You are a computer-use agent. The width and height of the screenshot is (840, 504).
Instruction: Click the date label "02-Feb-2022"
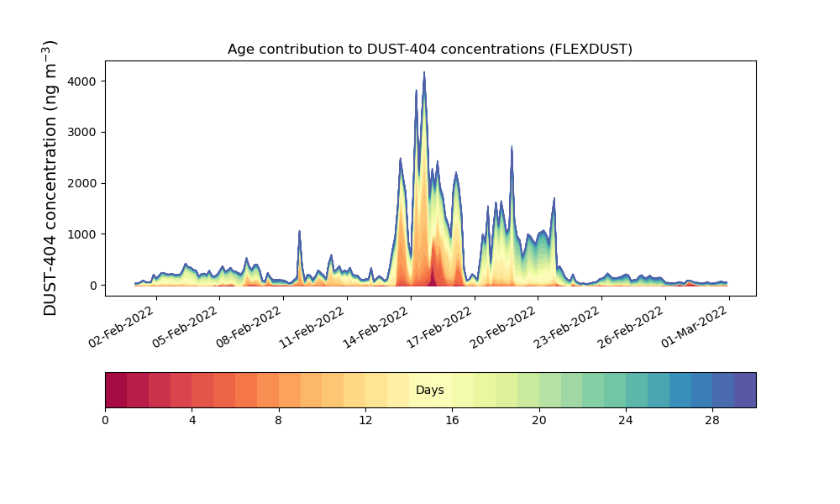122,328
